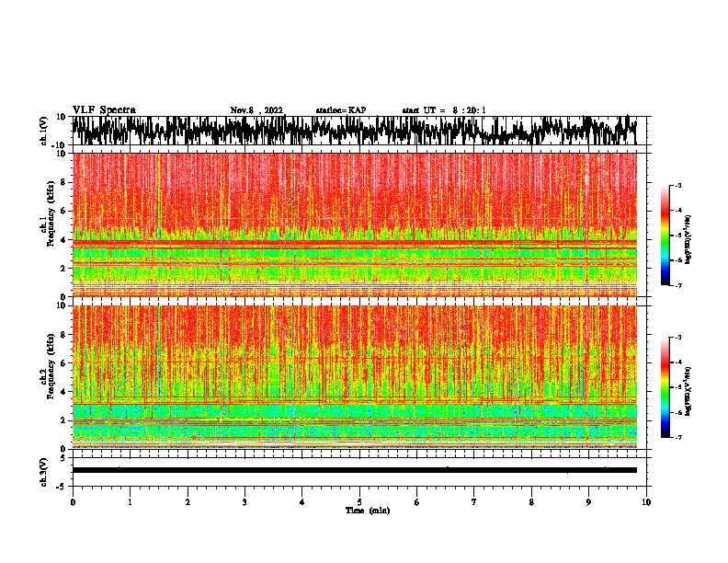
Task: Click time-axis tick label "3"
Action: (245, 502)
